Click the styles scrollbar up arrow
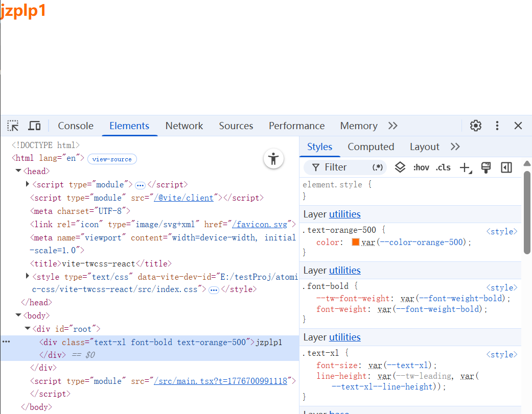This screenshot has height=414, width=532. (527, 164)
